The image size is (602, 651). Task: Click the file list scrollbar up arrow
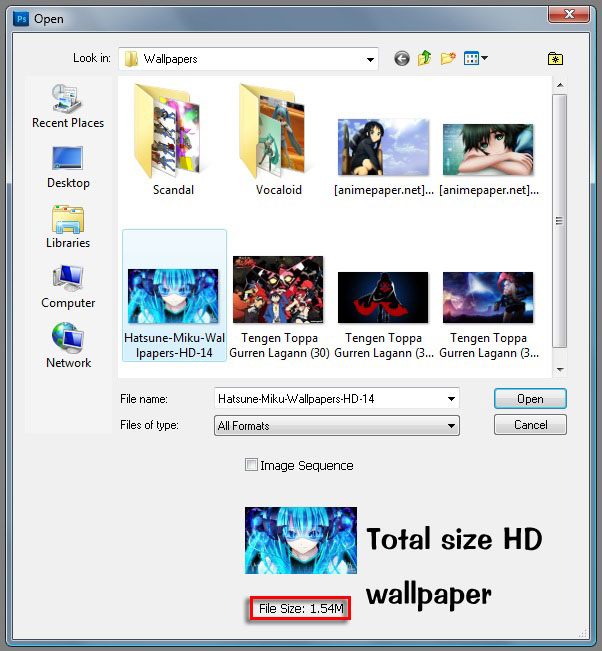[x=560, y=85]
